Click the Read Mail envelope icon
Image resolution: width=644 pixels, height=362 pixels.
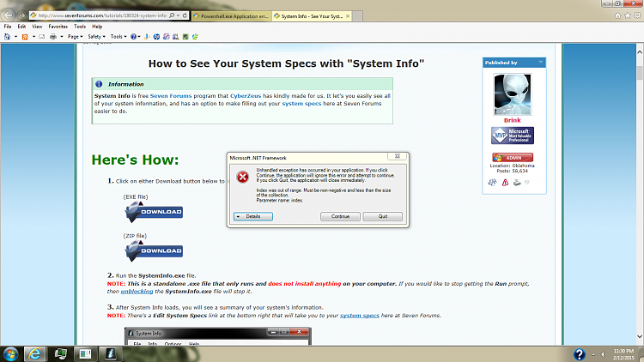[42, 37]
